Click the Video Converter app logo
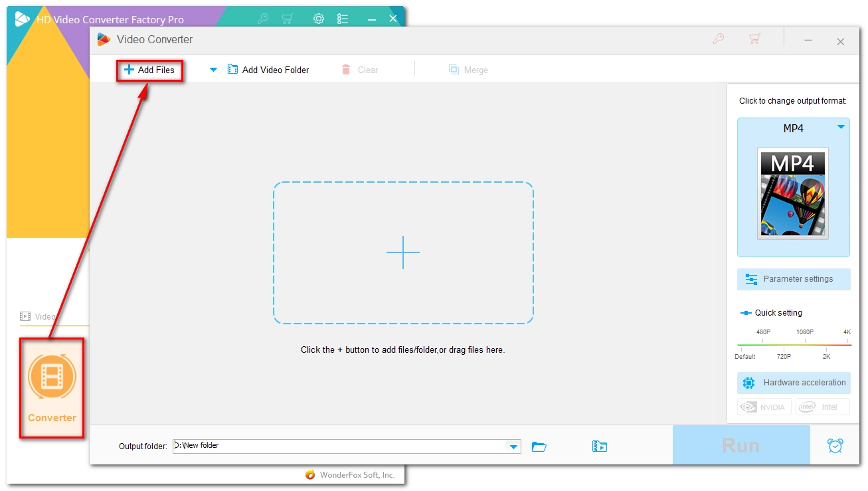The width and height of the screenshot is (868, 491). (104, 39)
